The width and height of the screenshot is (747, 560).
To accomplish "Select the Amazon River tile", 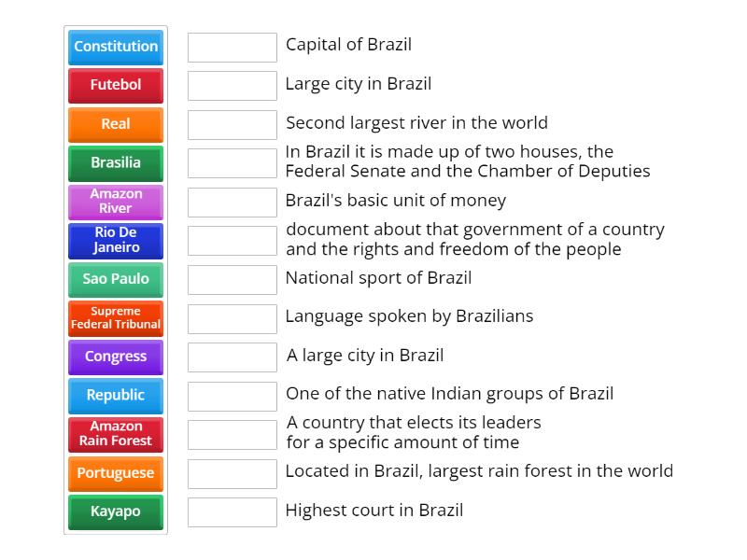I will 115,201.
